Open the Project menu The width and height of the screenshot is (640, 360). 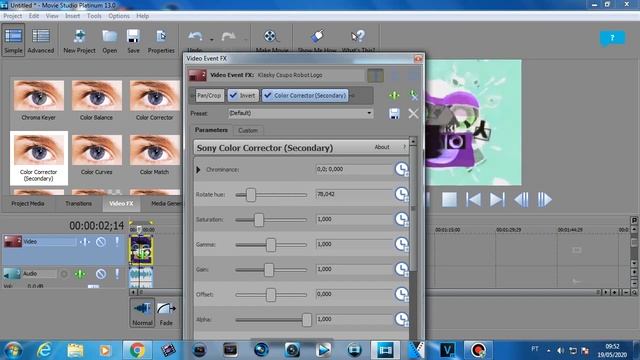tap(12, 16)
